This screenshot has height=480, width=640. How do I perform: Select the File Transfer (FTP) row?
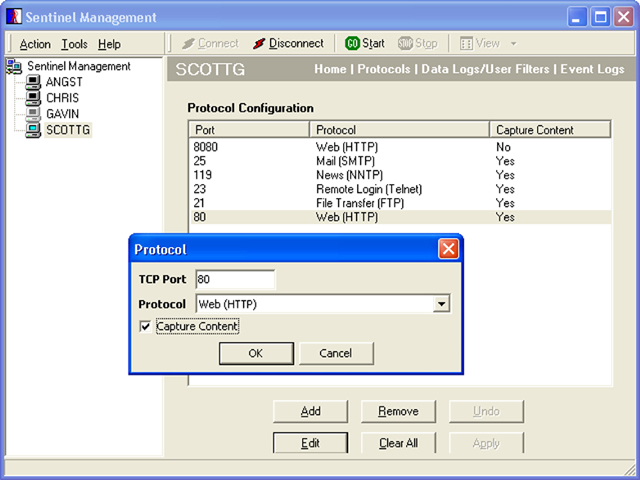coord(400,203)
